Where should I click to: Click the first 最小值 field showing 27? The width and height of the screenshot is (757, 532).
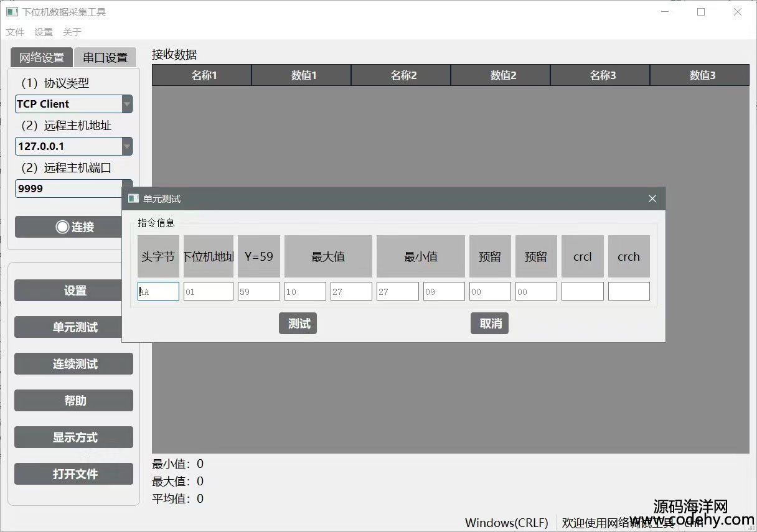(x=398, y=291)
